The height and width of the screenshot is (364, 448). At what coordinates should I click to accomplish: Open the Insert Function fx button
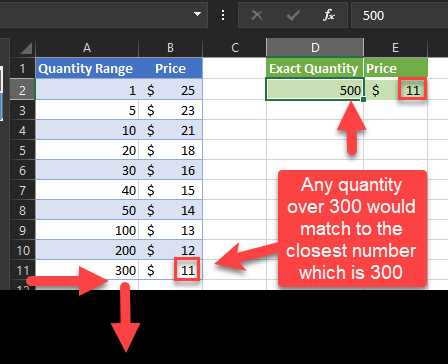pyautogui.click(x=329, y=15)
